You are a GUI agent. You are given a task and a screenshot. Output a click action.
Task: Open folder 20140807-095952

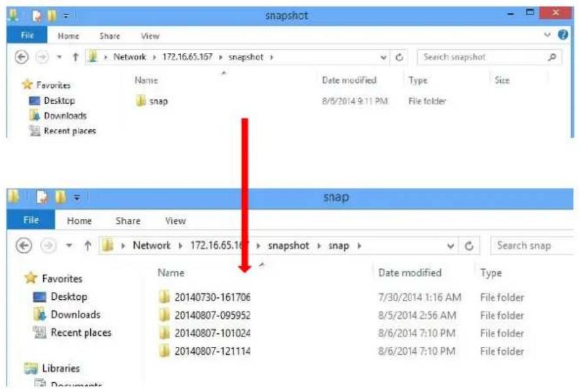tap(212, 316)
